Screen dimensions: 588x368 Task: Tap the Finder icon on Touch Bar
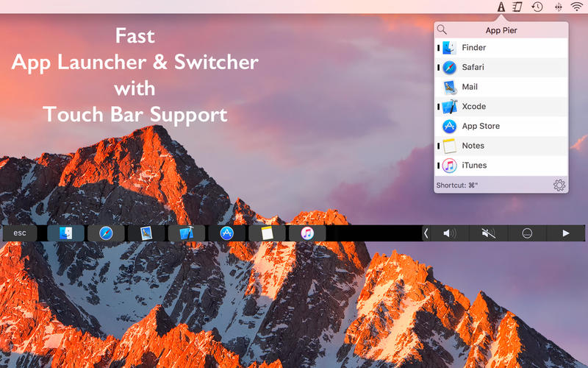[65, 233]
